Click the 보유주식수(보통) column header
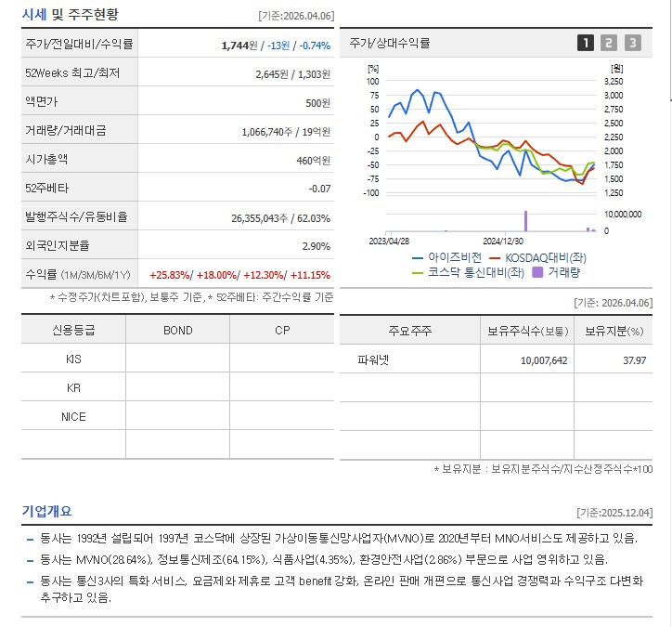 point(527,331)
